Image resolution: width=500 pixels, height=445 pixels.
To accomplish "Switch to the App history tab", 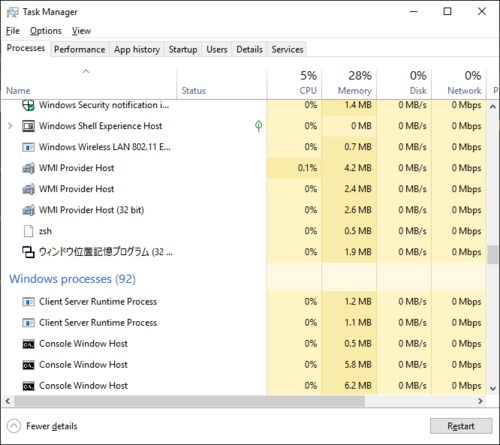I will 137,49.
